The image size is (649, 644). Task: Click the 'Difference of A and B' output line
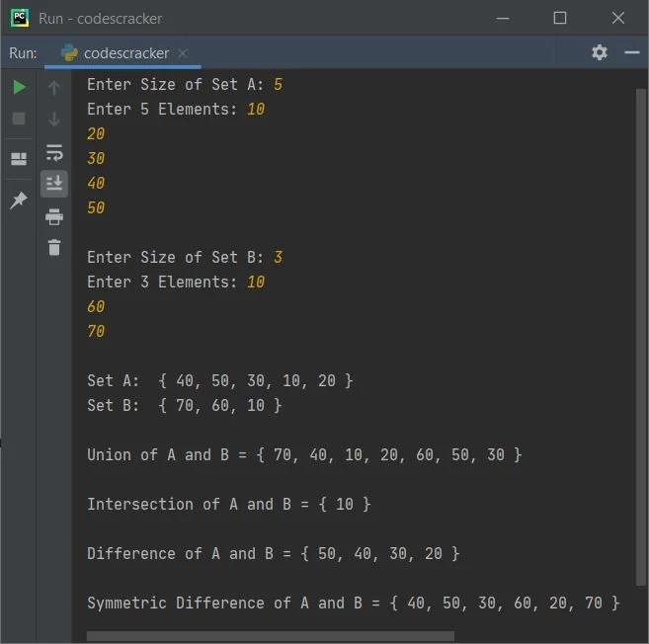coord(274,553)
